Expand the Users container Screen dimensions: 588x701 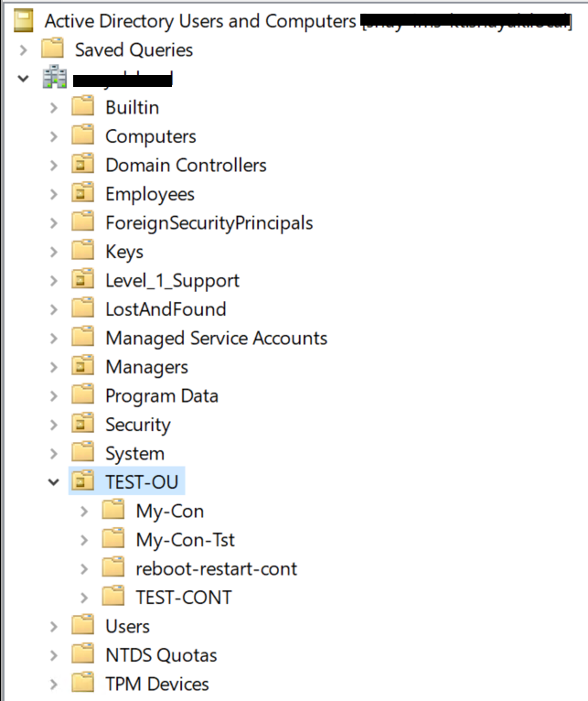pyautogui.click(x=54, y=627)
